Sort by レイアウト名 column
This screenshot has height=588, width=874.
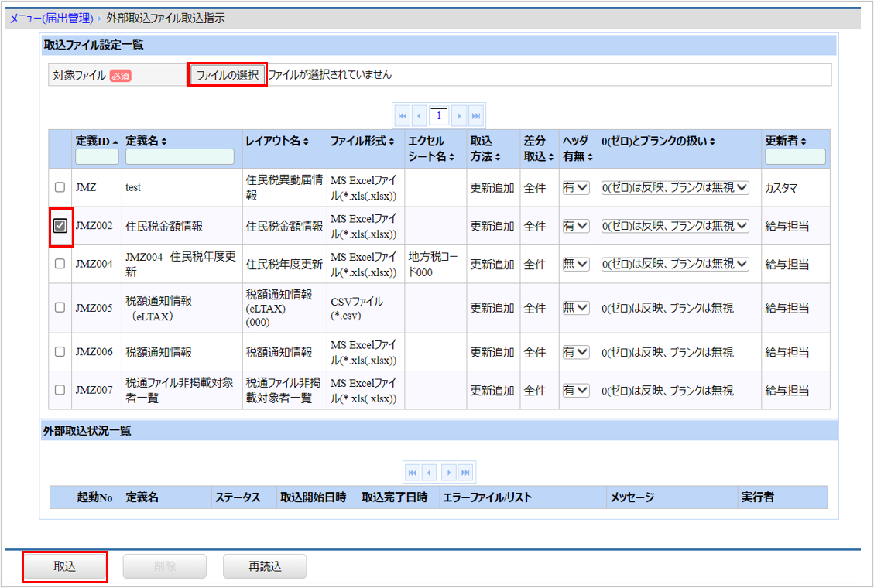tap(277, 142)
